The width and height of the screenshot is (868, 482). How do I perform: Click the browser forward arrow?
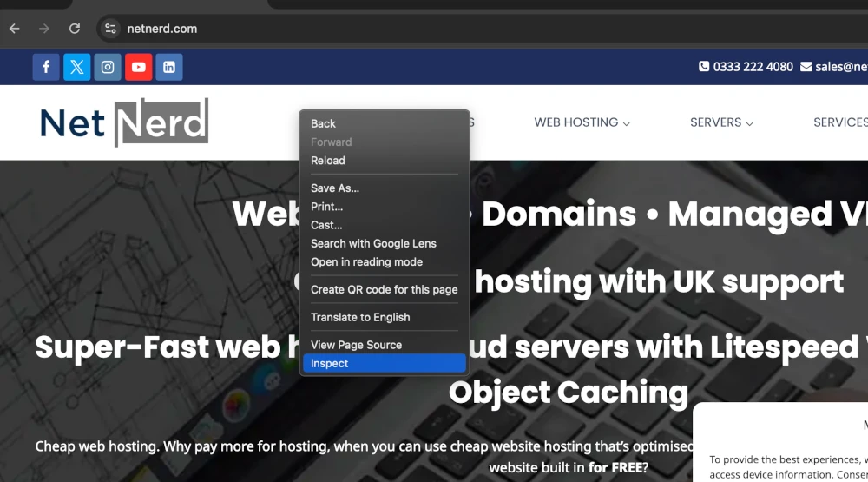click(x=44, y=29)
